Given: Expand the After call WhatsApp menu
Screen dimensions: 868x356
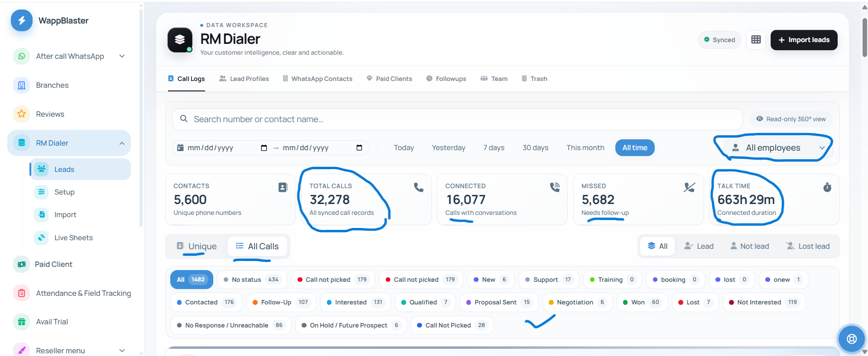Looking at the screenshot, I should coord(122,56).
